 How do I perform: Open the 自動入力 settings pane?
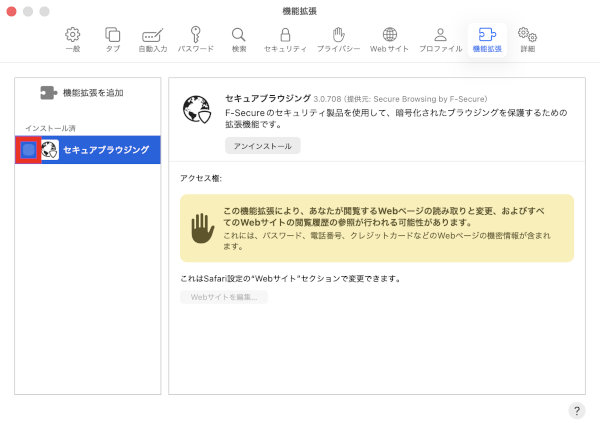(153, 39)
